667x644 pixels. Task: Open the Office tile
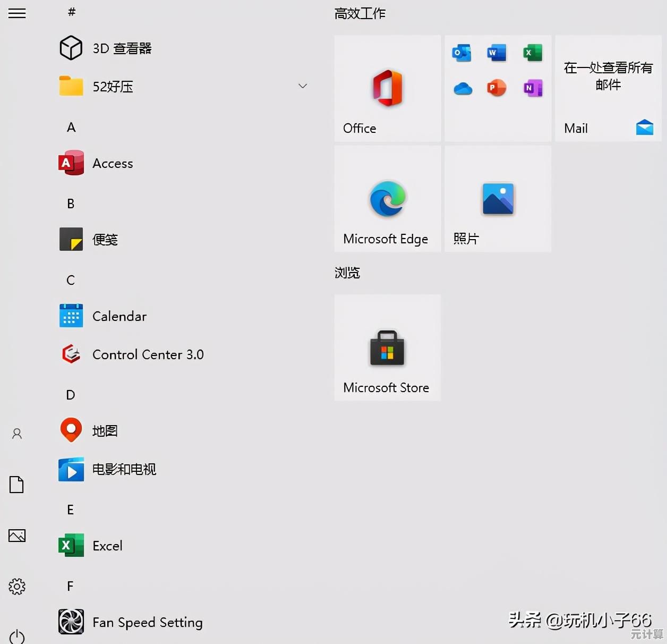388,88
